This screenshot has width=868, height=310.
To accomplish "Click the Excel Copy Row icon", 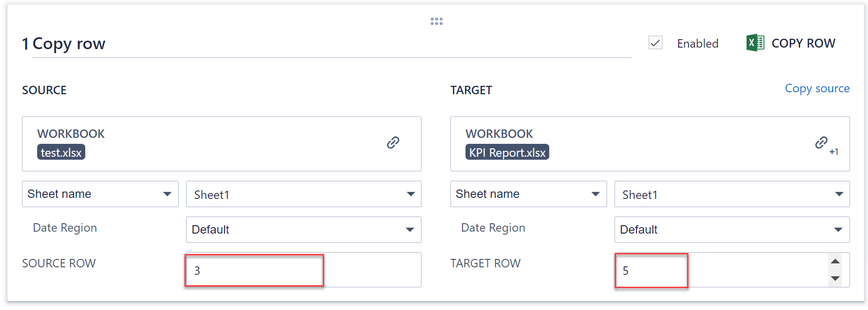I will click(755, 43).
